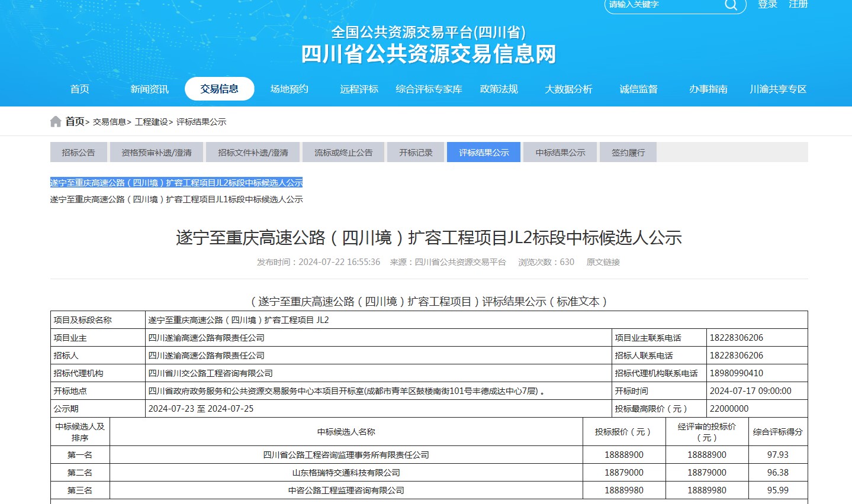Open 大数据分析 navigation item
Screen dimensions: 852x504
point(568,89)
